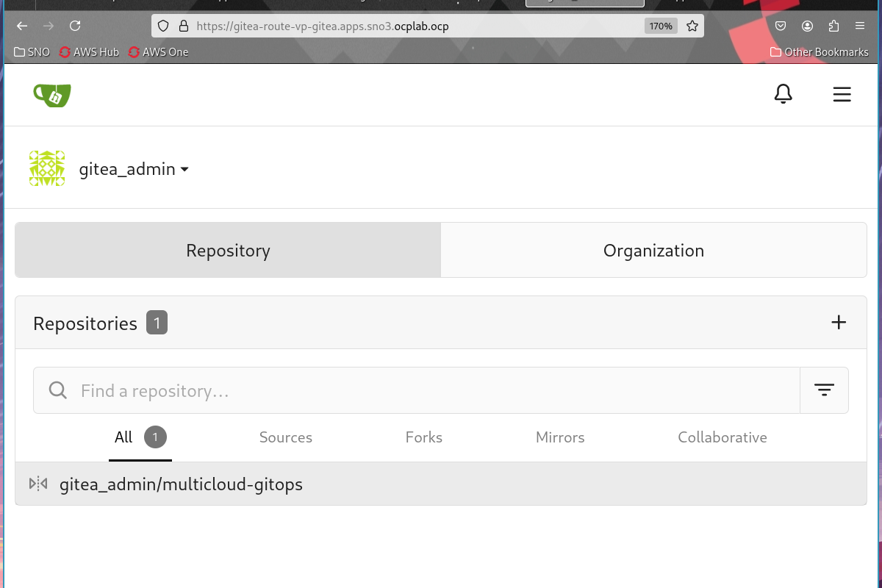Click the 170% zoom level indicator

tap(660, 26)
